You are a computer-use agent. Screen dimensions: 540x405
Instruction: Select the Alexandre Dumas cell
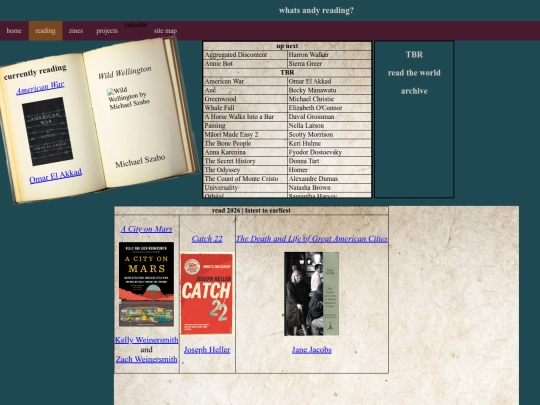pos(329,179)
